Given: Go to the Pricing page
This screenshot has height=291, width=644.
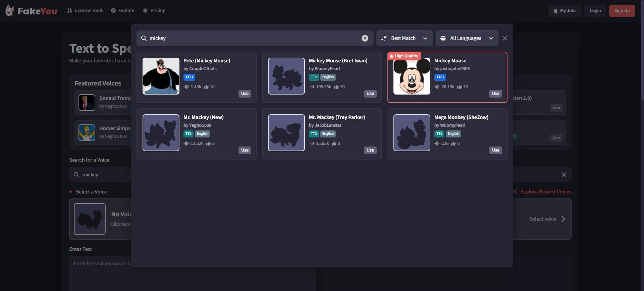Looking at the screenshot, I should point(154,10).
